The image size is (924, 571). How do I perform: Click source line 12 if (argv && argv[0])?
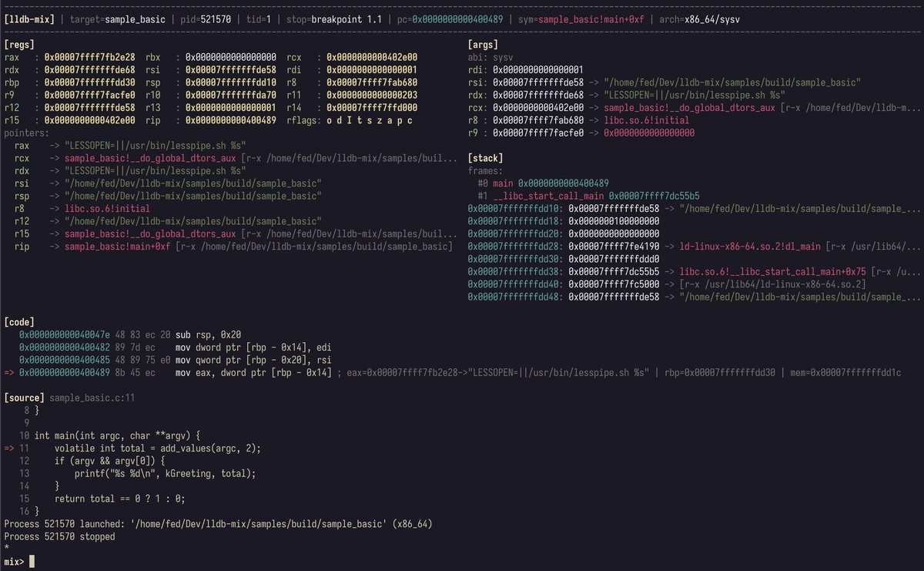110,461
